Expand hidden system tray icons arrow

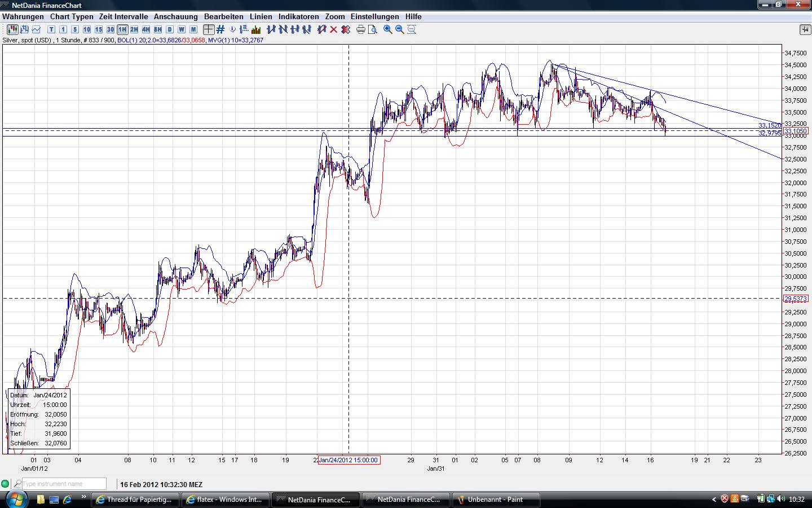click(714, 499)
